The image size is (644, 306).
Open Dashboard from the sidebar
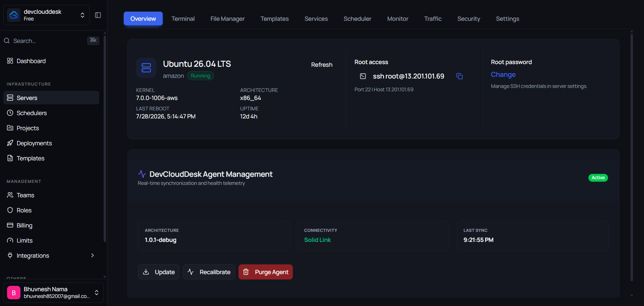point(51,61)
